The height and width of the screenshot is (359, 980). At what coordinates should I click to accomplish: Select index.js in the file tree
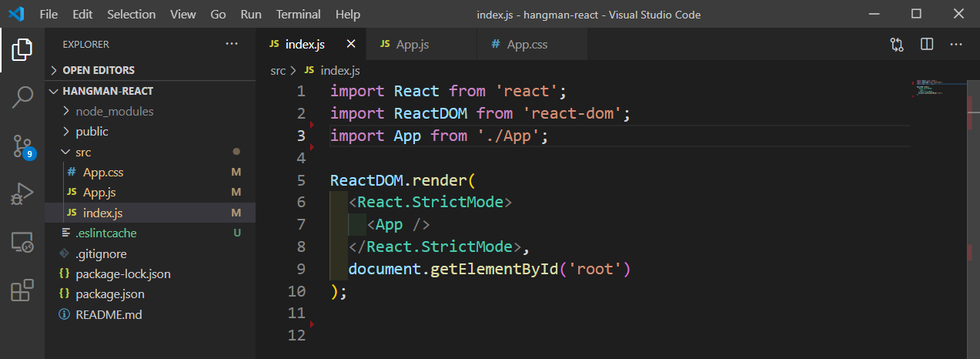[x=150, y=213]
